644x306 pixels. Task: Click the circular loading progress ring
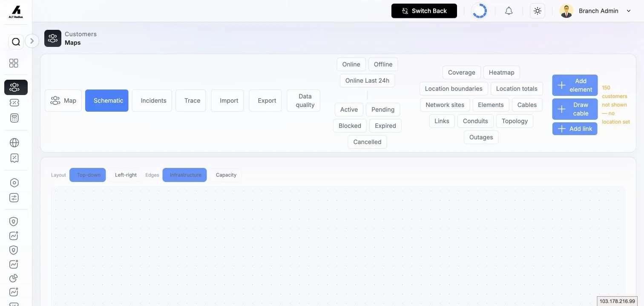(x=480, y=11)
